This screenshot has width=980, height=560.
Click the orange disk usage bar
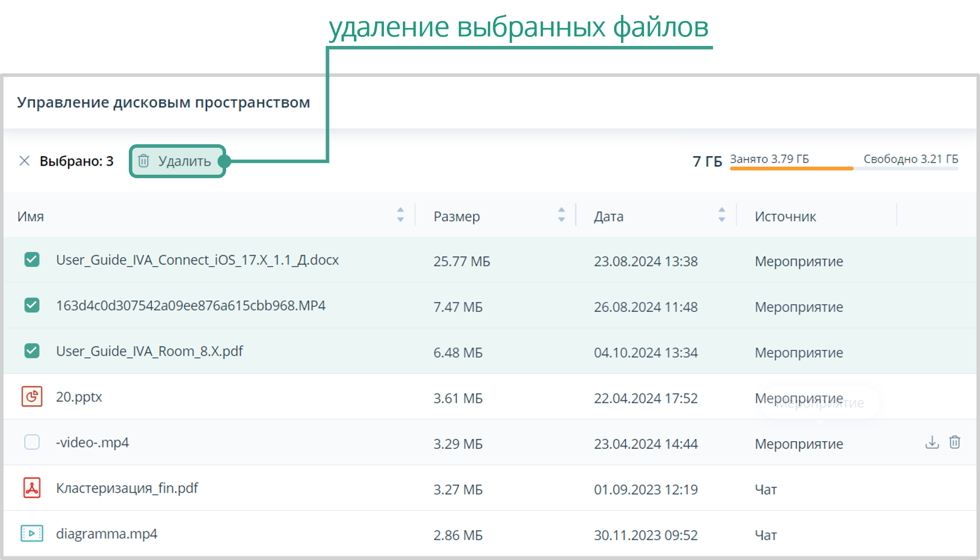tap(791, 169)
